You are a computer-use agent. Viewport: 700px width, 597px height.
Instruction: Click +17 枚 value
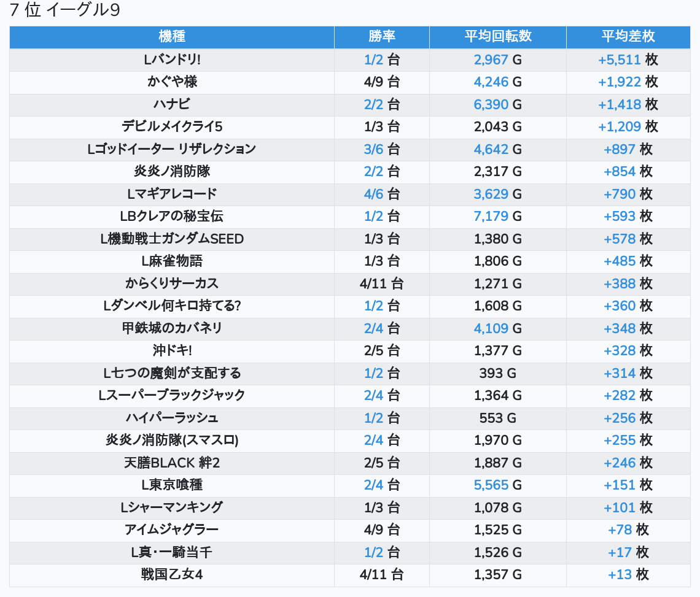tap(628, 552)
